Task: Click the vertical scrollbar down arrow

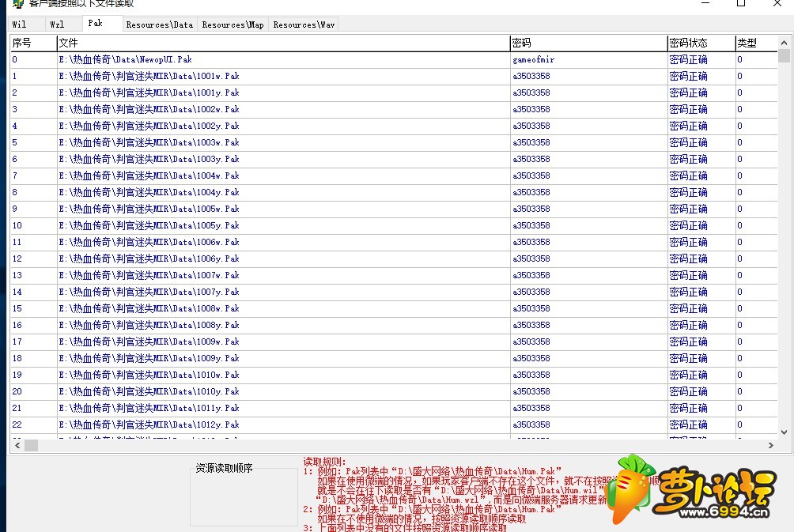Action: [x=784, y=432]
